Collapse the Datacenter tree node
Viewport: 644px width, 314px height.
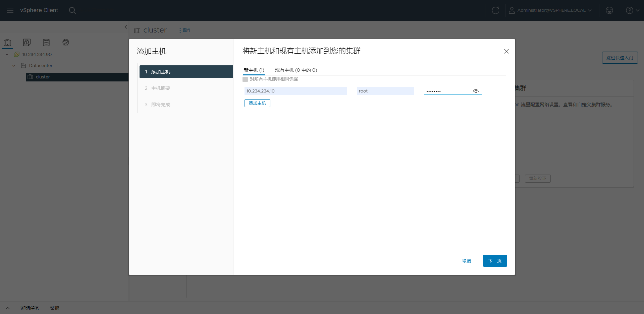(14, 66)
